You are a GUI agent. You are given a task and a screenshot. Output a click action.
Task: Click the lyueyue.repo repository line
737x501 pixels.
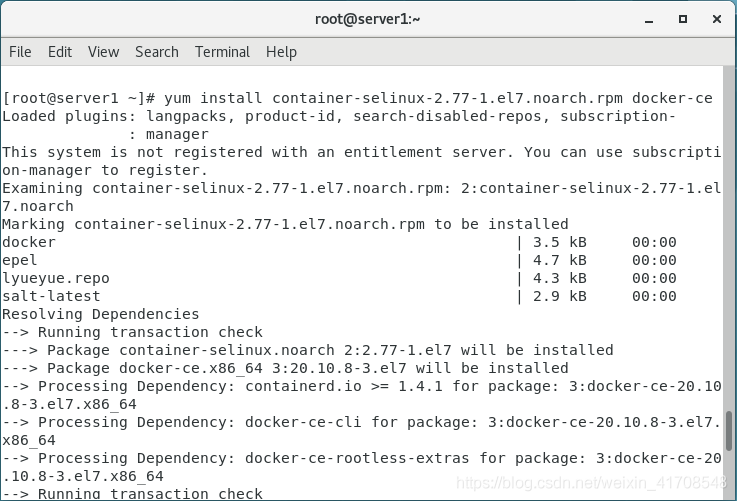click(339, 278)
